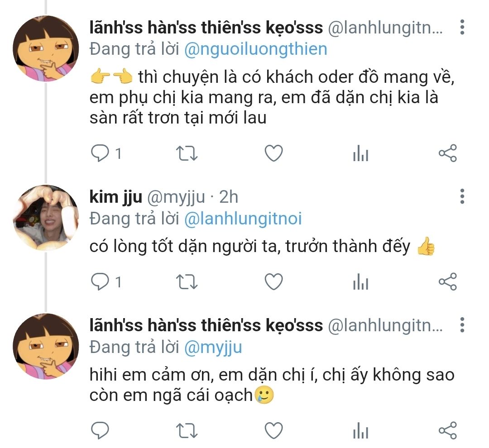Like the last tweet about ngã cái oạch
This screenshot has width=489, height=448.
[273, 430]
